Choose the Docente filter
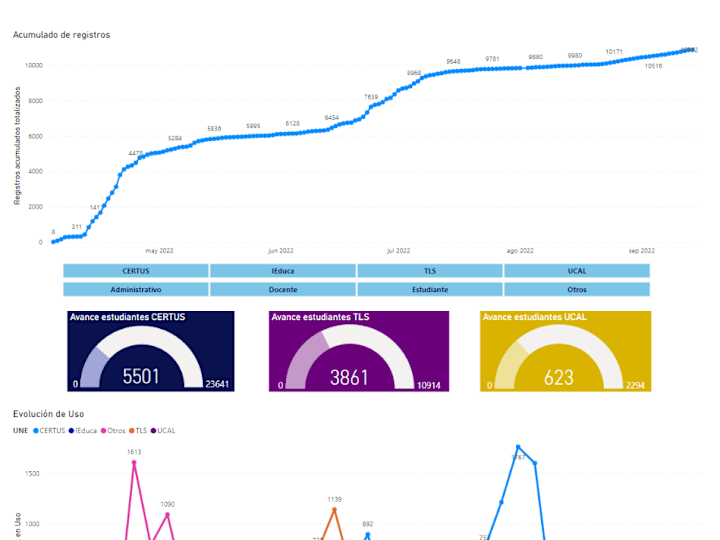This screenshot has height=540, width=720. click(283, 289)
